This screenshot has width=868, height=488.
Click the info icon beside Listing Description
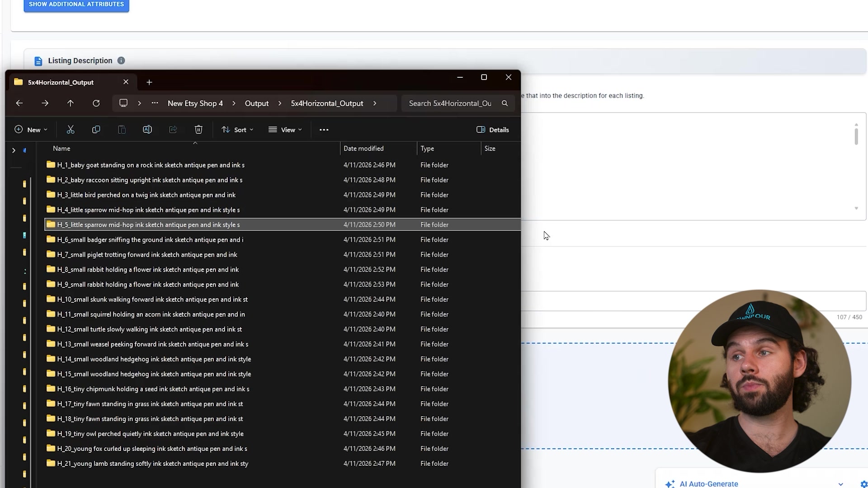pos(121,61)
